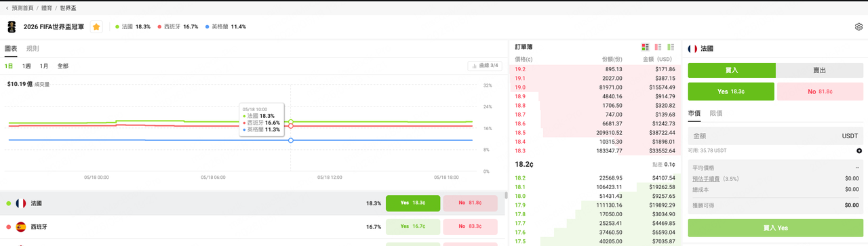This screenshot has width=868, height=246.
Task: Open the 曲線 3/4 curve selector
Action: pyautogui.click(x=485, y=66)
